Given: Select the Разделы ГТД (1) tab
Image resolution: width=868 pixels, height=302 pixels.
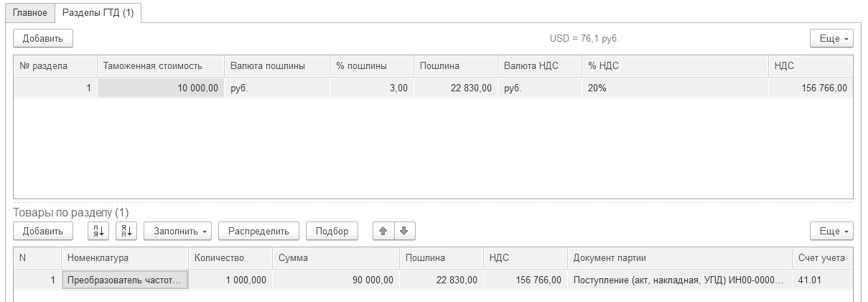Looking at the screenshot, I should click(x=98, y=13).
